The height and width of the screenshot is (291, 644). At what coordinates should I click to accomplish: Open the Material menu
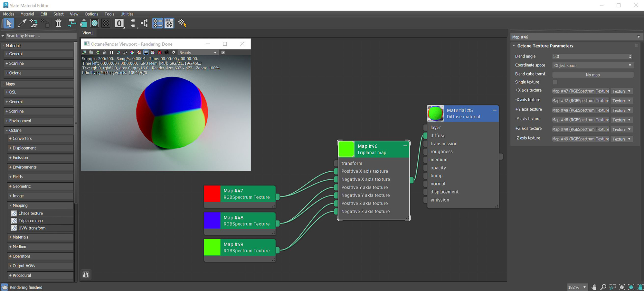[27, 14]
